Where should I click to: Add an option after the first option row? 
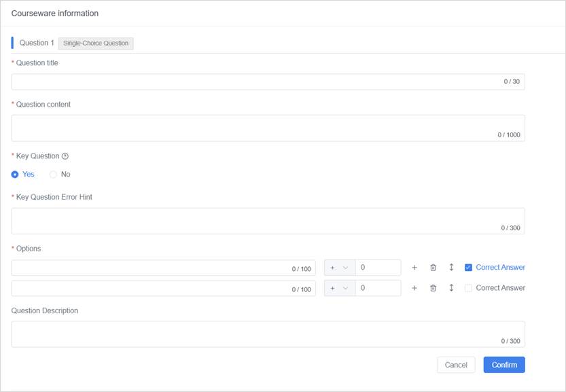pos(414,268)
